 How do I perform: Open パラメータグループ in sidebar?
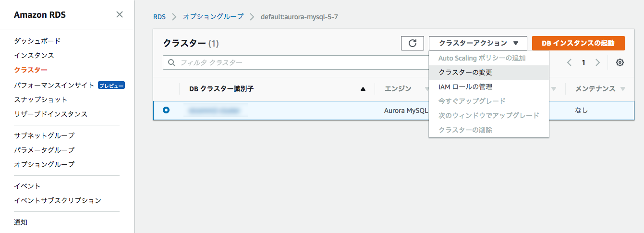(x=44, y=150)
